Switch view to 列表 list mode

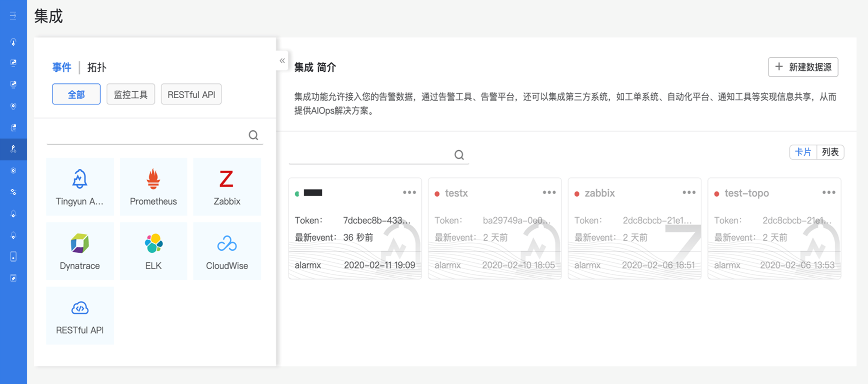pos(830,152)
